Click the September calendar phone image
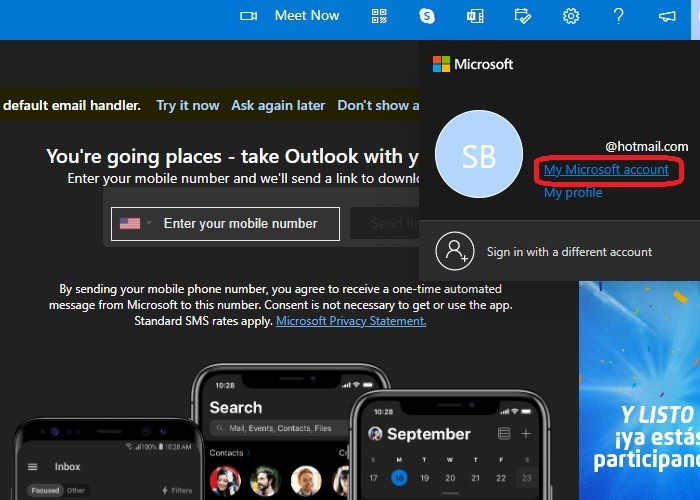Screen dimensions: 700x500 pos(450,445)
